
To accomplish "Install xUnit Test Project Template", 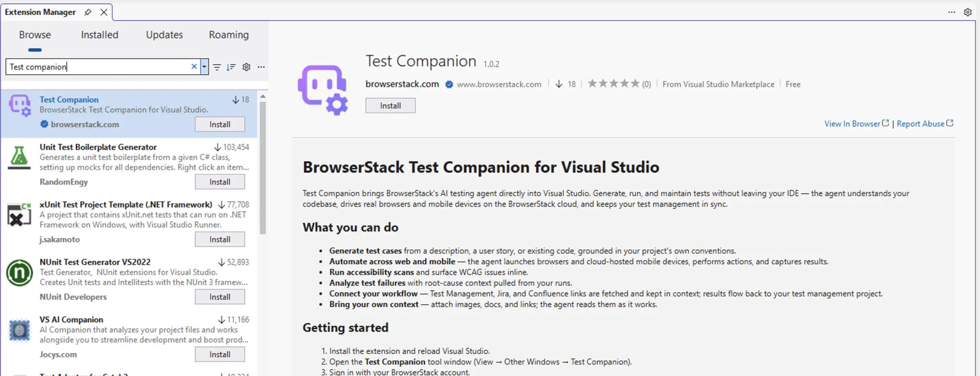I will (220, 239).
